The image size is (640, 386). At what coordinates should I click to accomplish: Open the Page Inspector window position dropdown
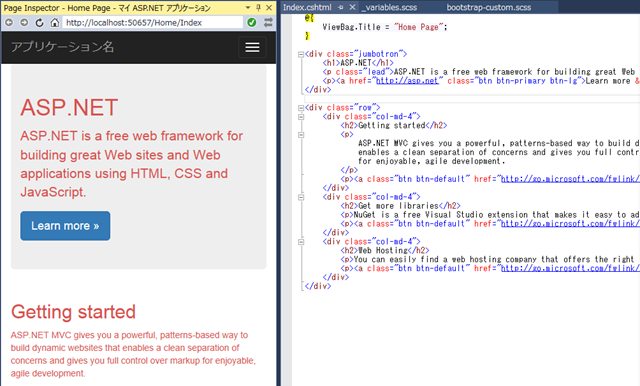247,8
